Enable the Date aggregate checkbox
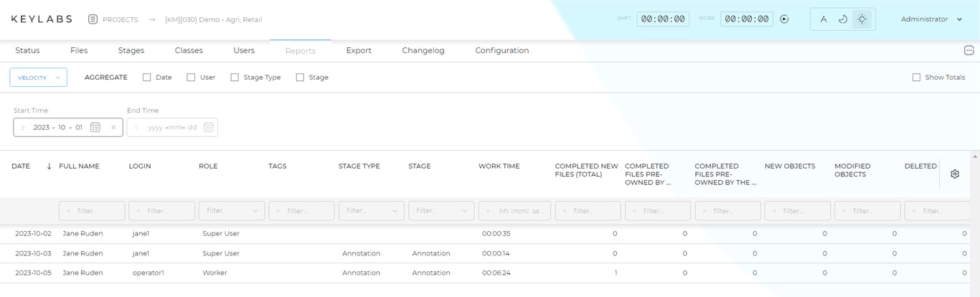 146,77
